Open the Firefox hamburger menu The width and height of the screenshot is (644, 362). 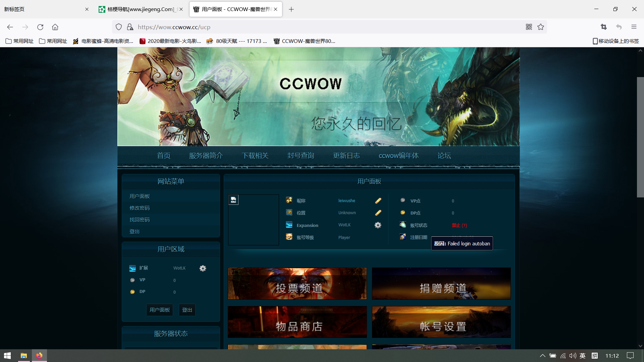tap(634, 27)
